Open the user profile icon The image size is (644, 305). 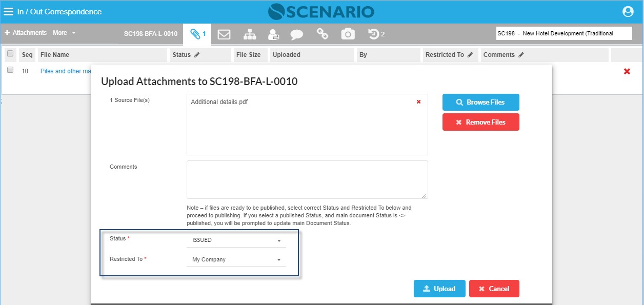(628, 11)
